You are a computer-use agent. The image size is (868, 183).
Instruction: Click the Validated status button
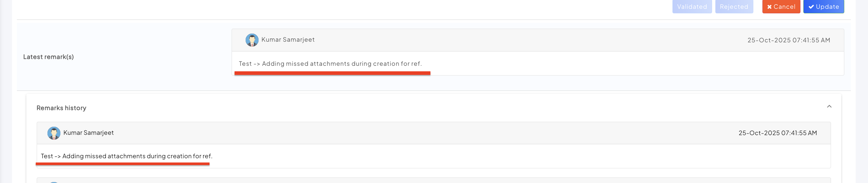[x=692, y=7]
